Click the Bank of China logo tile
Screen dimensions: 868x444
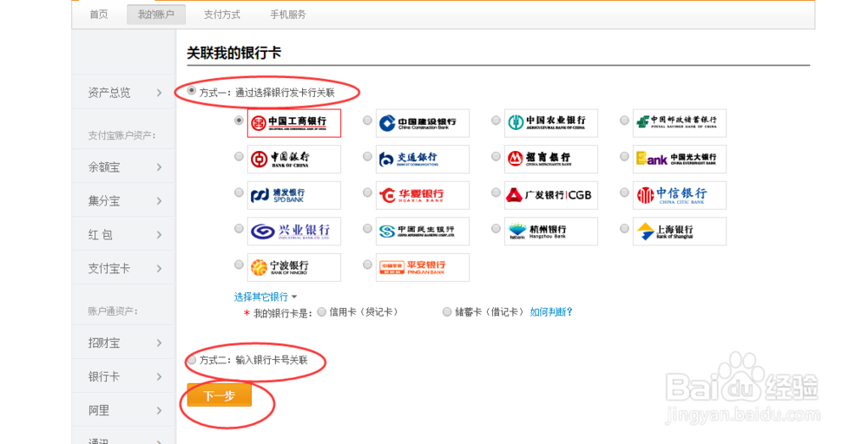(x=294, y=160)
